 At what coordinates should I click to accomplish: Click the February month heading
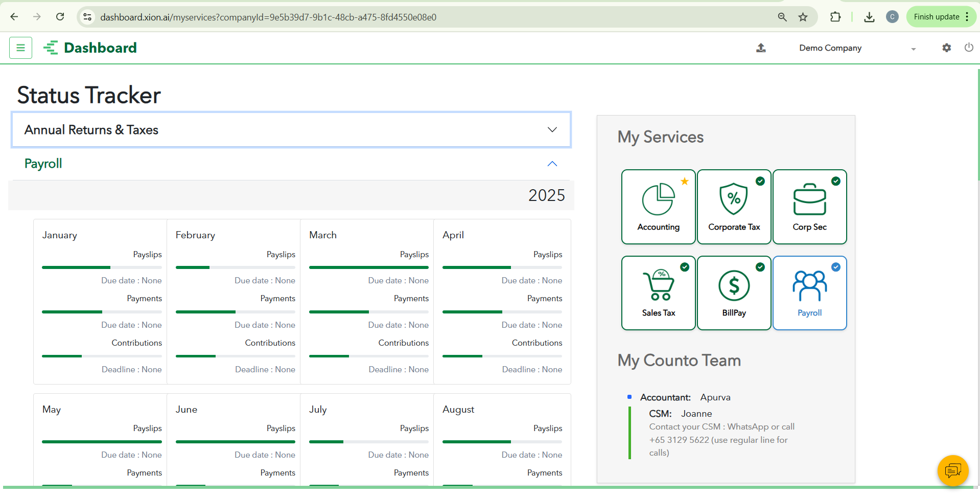point(195,235)
